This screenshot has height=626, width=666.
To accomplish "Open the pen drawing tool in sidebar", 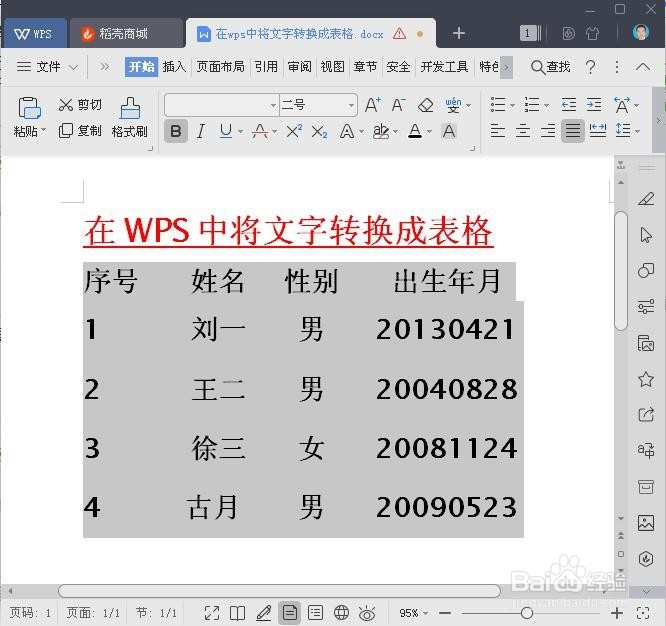I will 646,198.
